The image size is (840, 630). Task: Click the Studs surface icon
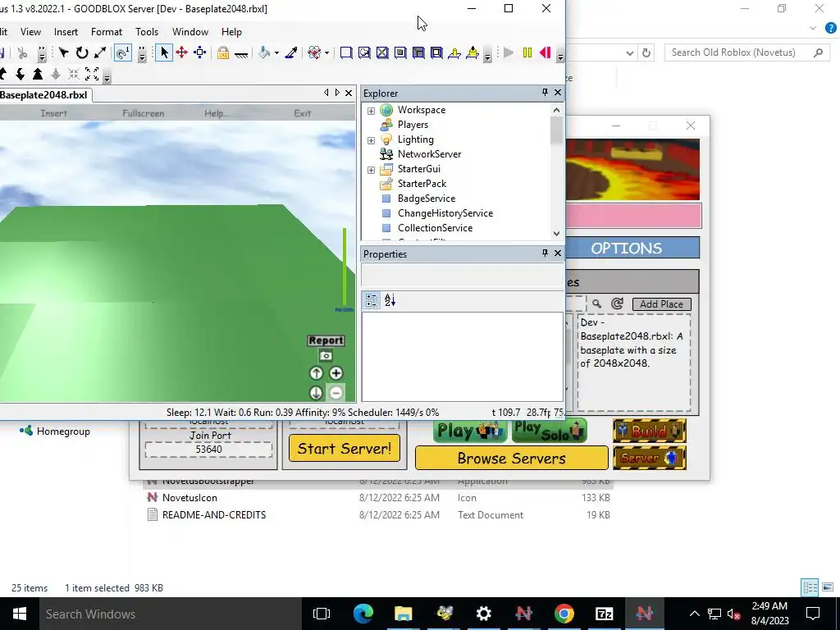point(400,52)
